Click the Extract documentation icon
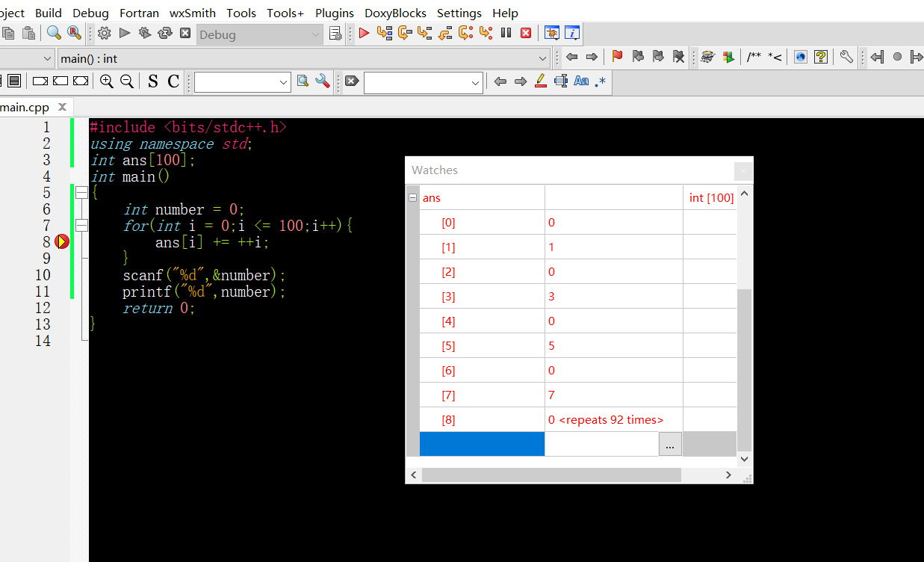The height and width of the screenshot is (562, 924). tap(728, 57)
